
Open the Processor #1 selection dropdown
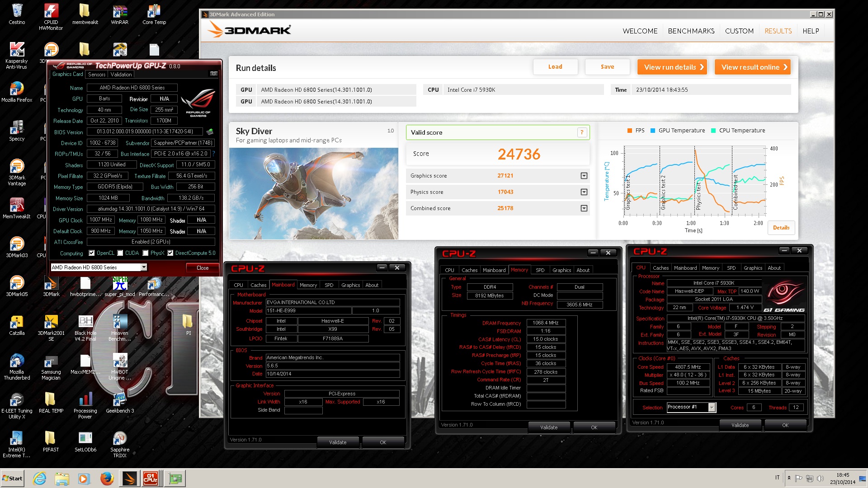[x=712, y=407]
